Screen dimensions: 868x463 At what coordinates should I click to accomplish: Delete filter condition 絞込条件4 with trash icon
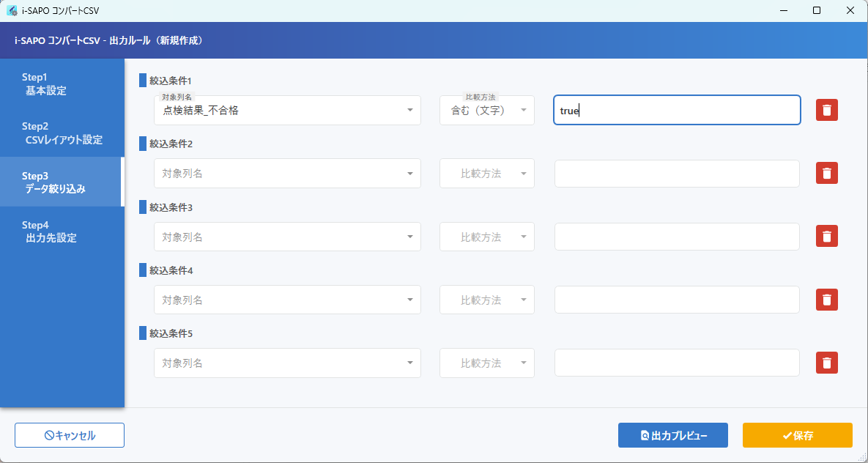826,300
